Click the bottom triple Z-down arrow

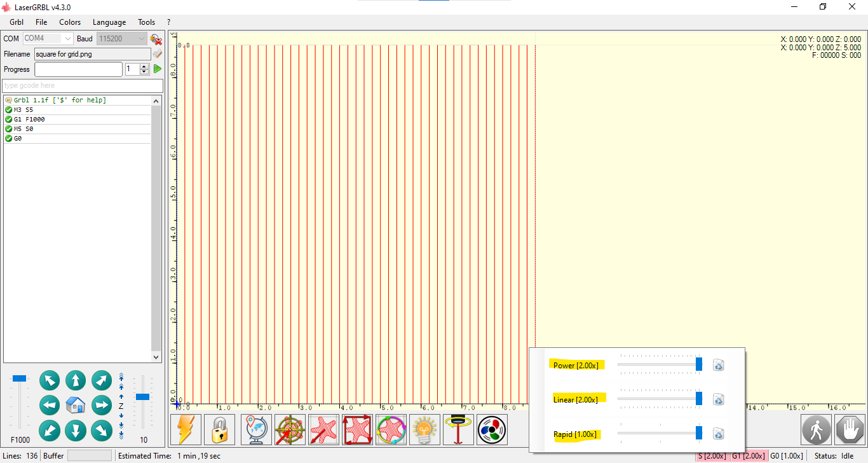(121, 435)
